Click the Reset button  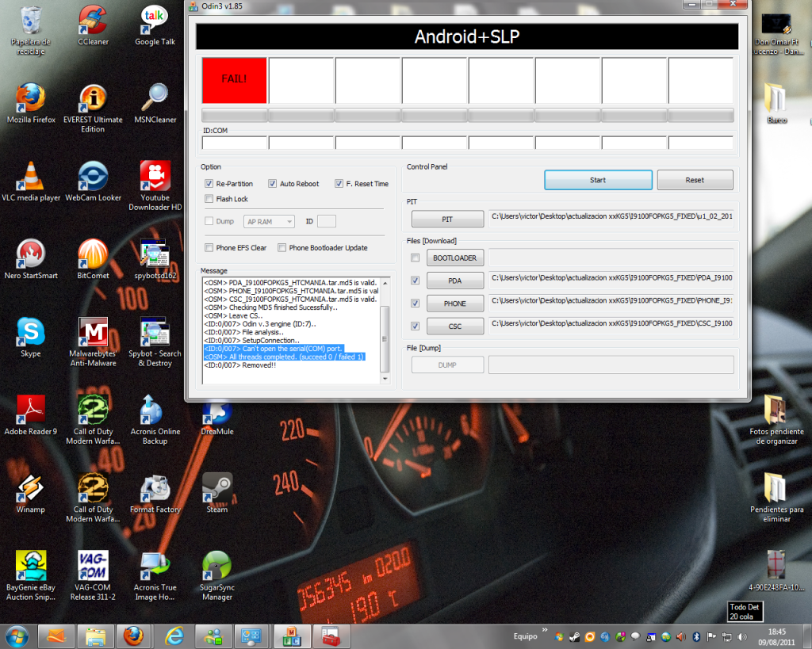click(695, 180)
